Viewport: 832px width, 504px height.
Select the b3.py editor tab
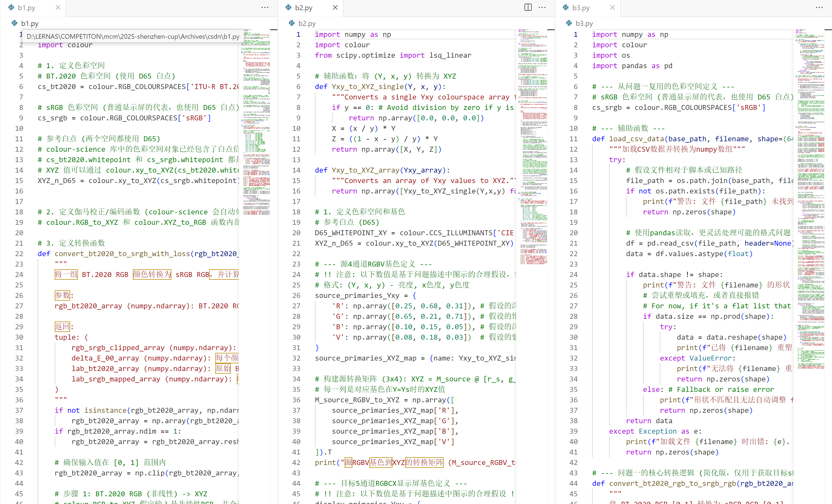click(581, 8)
